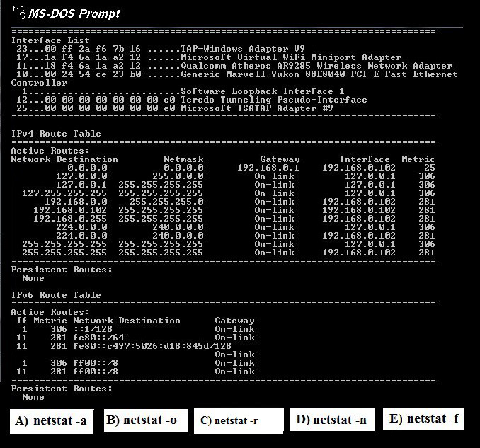
Task: Click the IPv4 'Persistent Routes:' label
Action: pyautogui.click(x=62, y=270)
